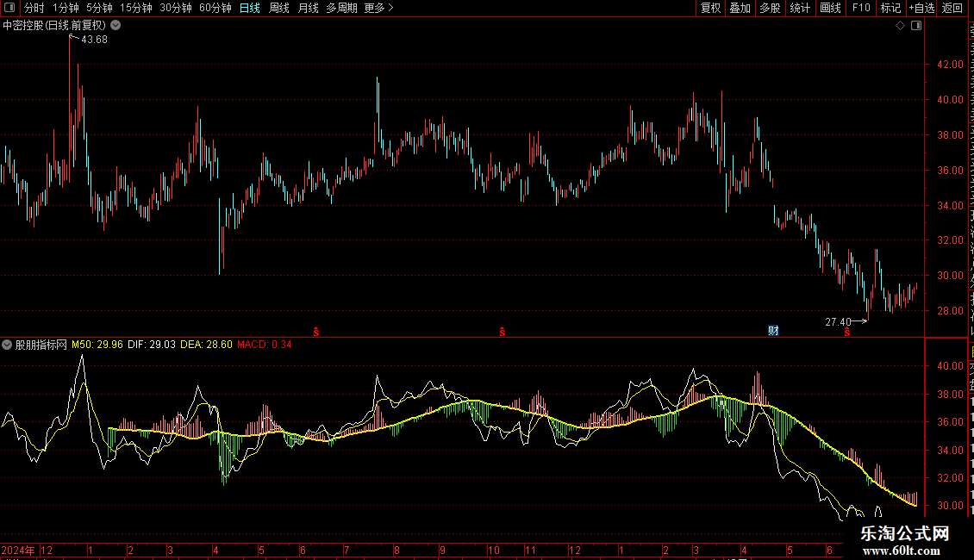Open the 画线 drawing tools

pyautogui.click(x=830, y=8)
